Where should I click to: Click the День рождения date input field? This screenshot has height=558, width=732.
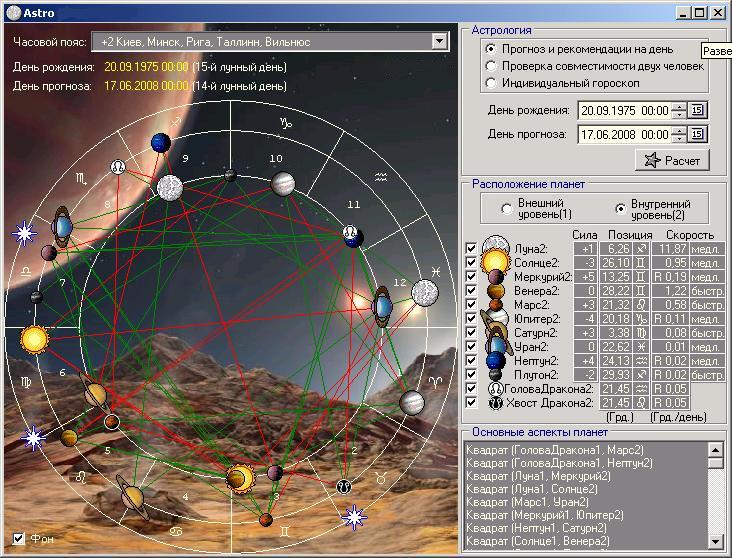(x=624, y=110)
